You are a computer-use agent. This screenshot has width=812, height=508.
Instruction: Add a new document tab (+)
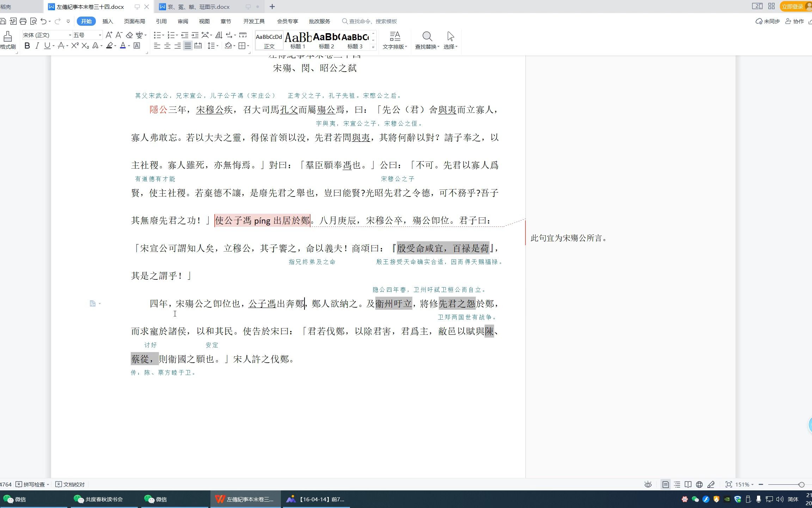coord(272,7)
